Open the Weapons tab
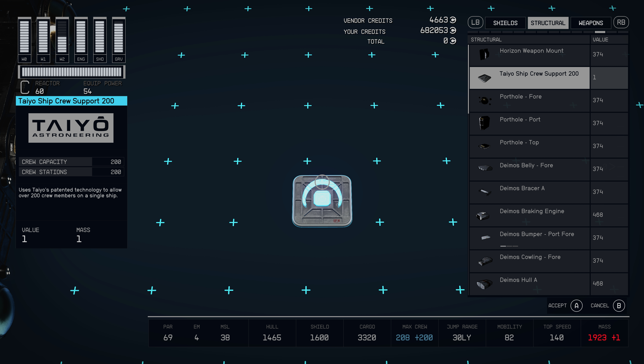Viewport: 644px width, 364px height. 591,23
